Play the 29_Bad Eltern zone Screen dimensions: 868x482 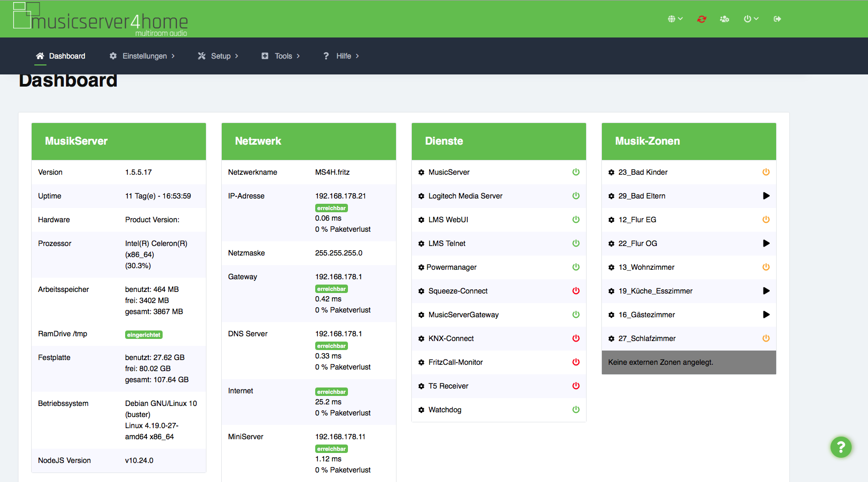click(766, 196)
